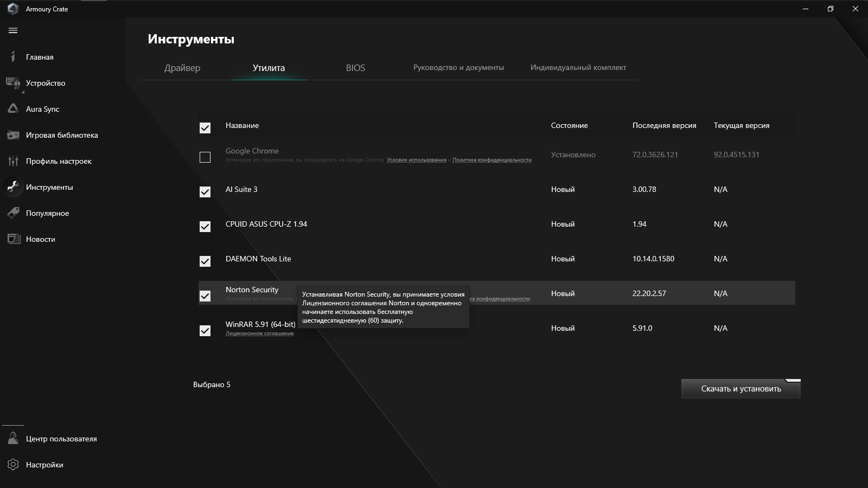Click the Популярное tag icon
The width and height of the screenshot is (868, 488).
13,213
